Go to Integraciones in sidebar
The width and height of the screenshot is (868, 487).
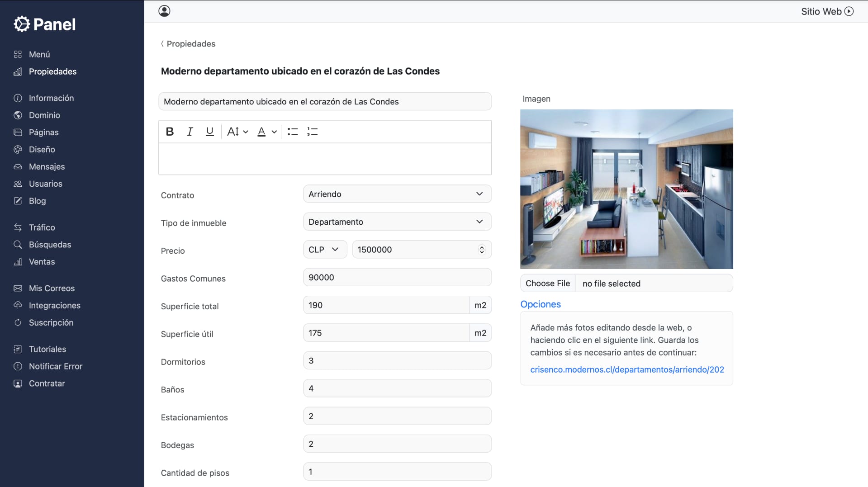click(54, 305)
